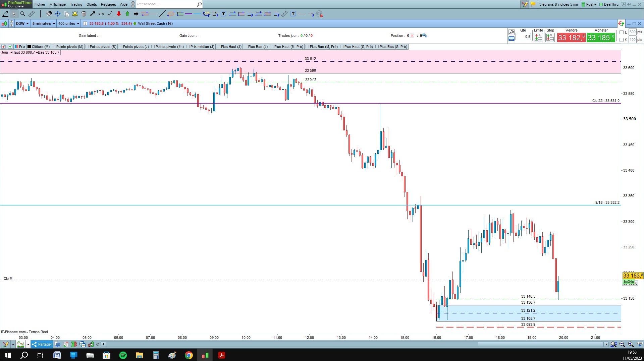Check the L 500 pts limit checkbox
644x361 pixels.
(622, 32)
